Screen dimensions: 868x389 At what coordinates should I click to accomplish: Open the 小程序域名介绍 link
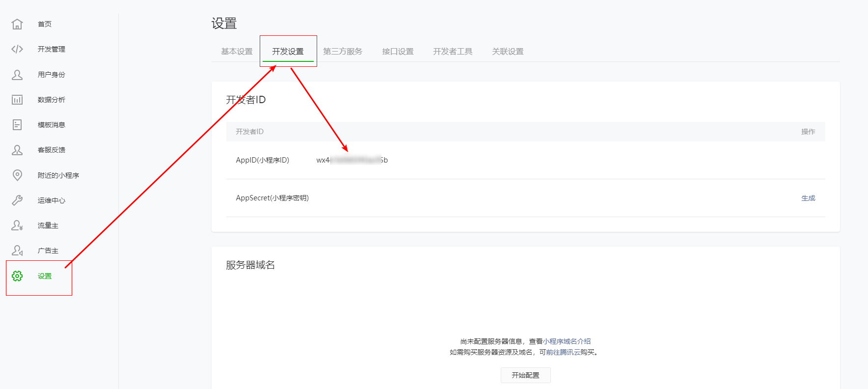[567, 341]
